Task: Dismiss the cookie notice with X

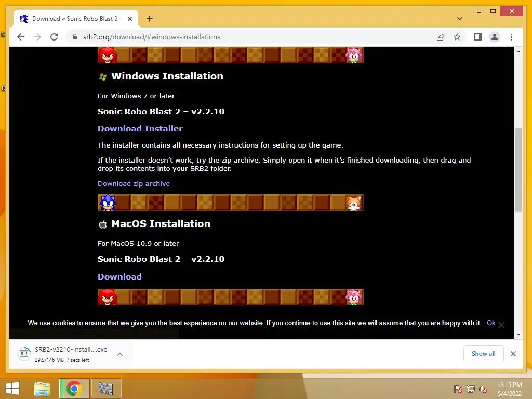Action: (501, 325)
